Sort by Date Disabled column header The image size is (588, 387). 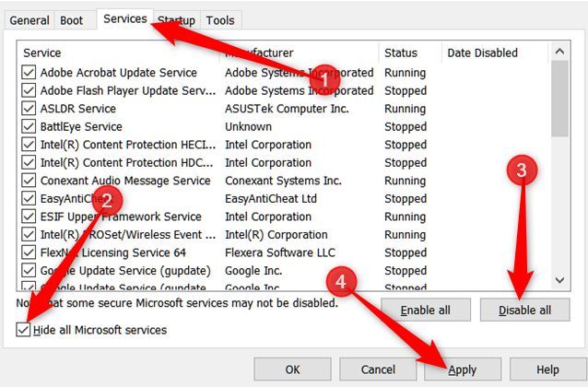click(x=483, y=53)
